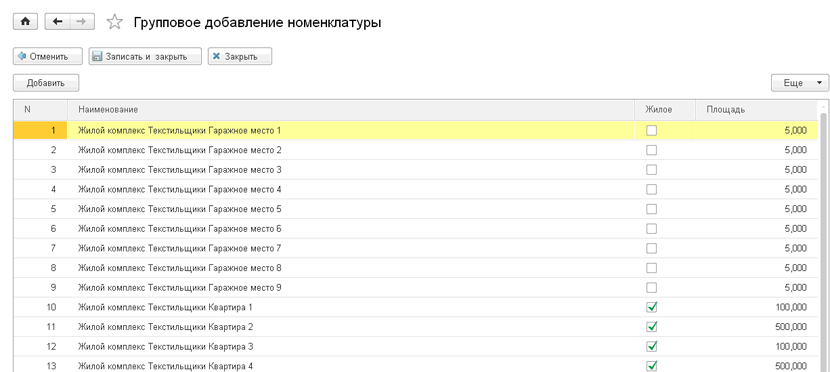Select row name Гаражное место 9
The height and width of the screenshot is (372, 830).
click(179, 288)
